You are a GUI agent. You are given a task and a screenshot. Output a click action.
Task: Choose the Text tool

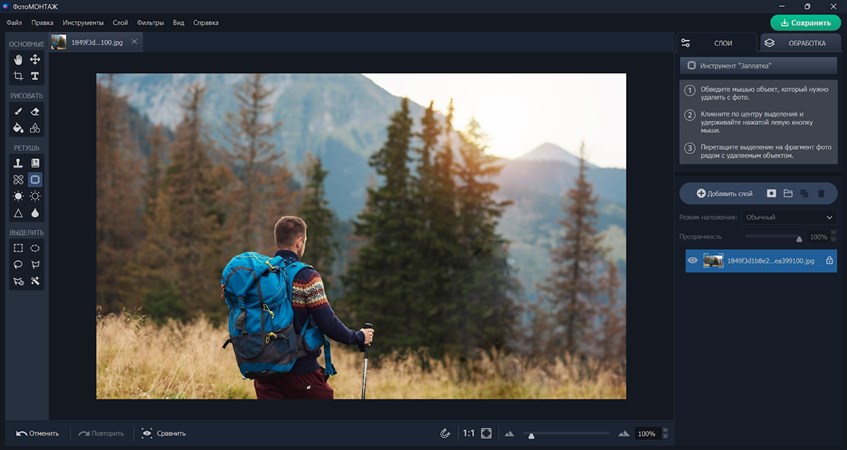pyautogui.click(x=35, y=76)
